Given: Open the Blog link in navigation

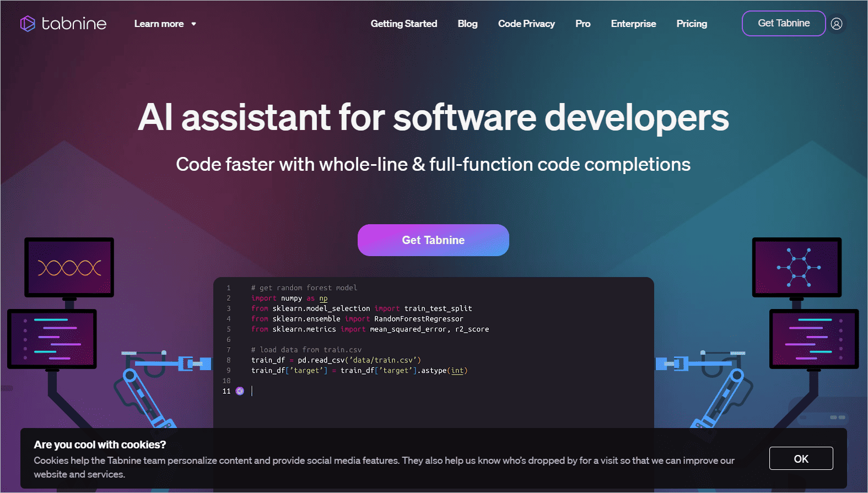Looking at the screenshot, I should [x=467, y=24].
